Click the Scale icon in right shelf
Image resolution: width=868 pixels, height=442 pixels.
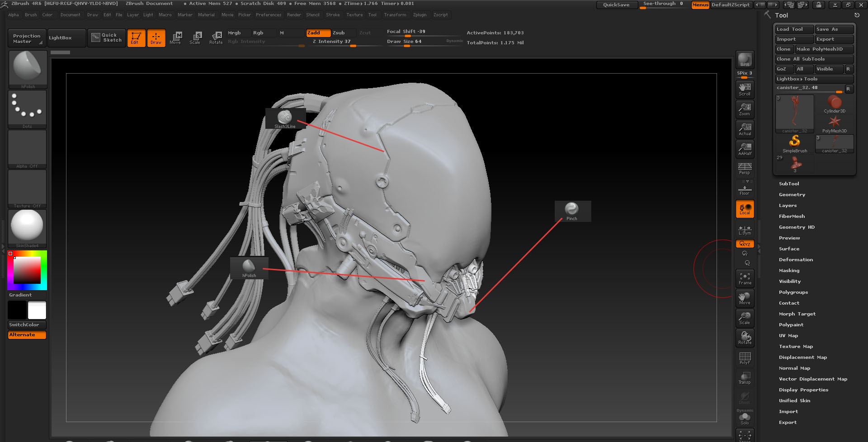[745, 318]
